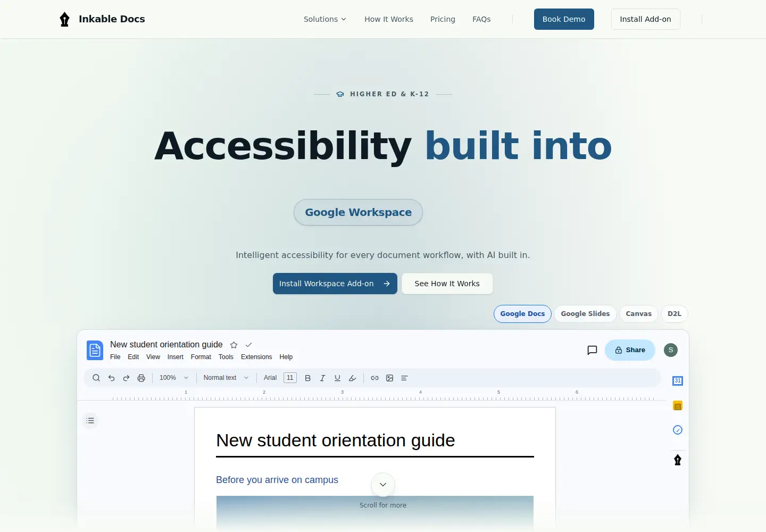Viewport: 766px width, 532px height.
Task: Expand the Solutions dropdown menu
Action: [x=325, y=19]
